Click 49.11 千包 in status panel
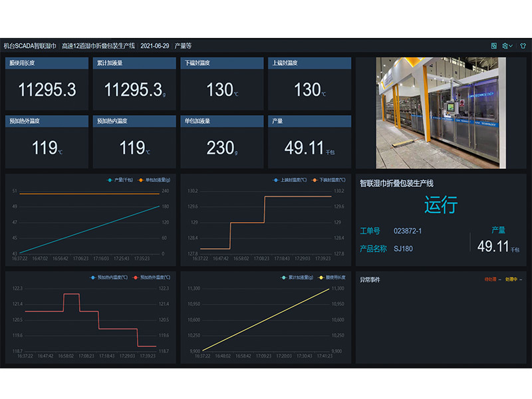The width and height of the screenshot is (532, 399). click(498, 246)
